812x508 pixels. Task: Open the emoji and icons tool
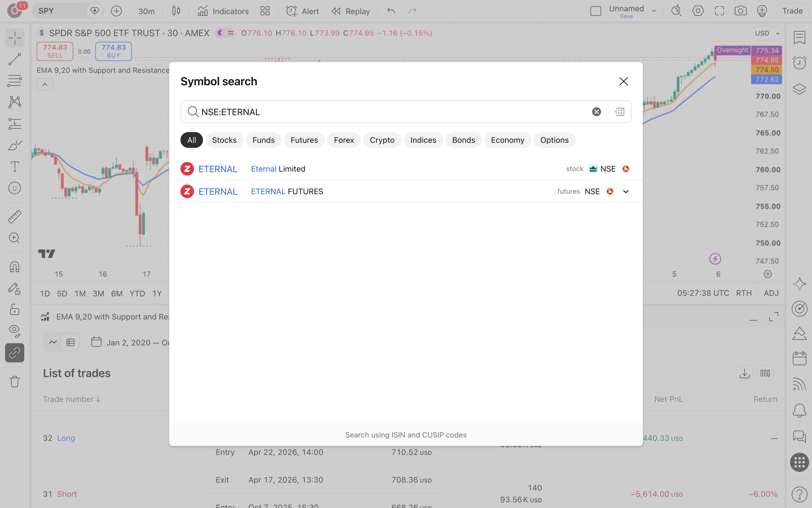tap(15, 188)
